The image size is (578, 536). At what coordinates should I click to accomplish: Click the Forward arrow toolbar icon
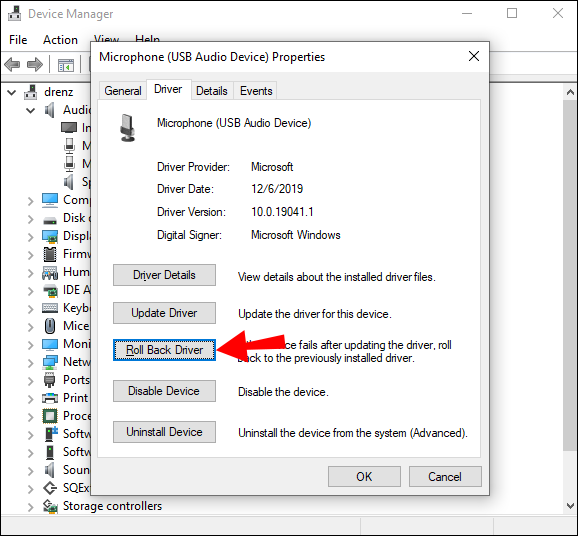35,65
